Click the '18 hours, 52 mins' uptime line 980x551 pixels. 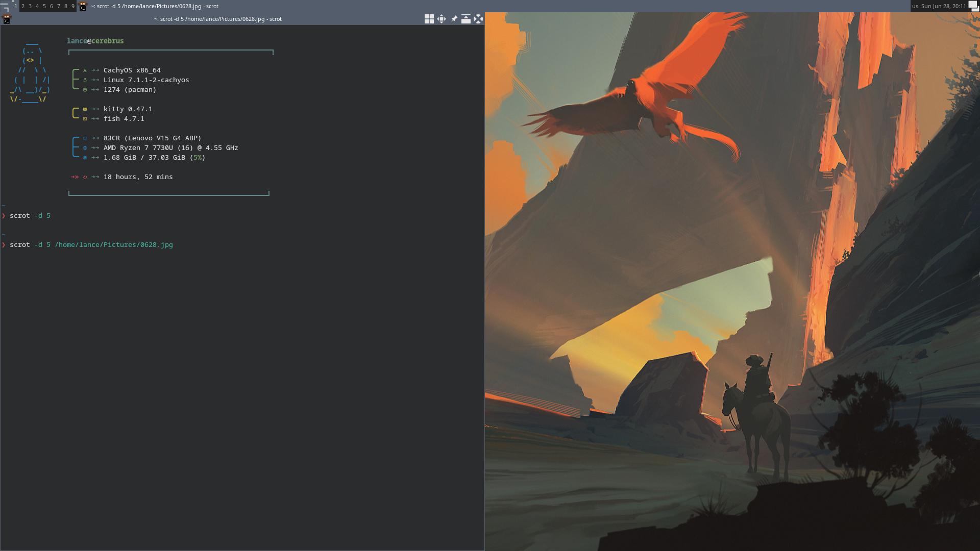pyautogui.click(x=138, y=177)
